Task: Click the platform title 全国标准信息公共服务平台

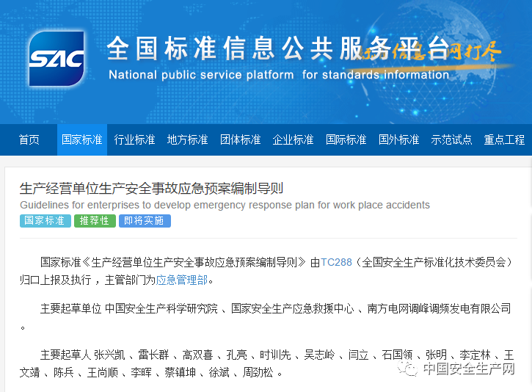Action: [277, 49]
